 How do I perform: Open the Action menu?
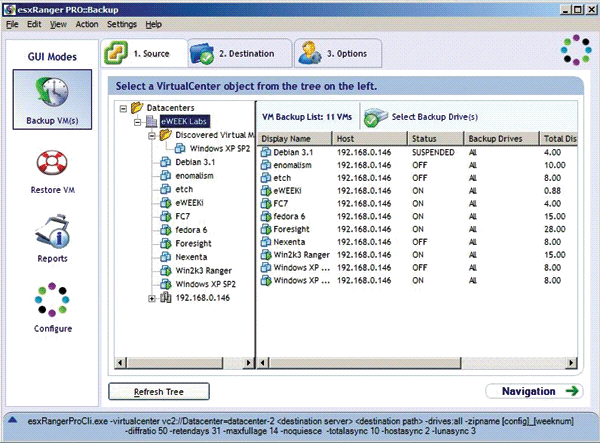tap(87, 24)
